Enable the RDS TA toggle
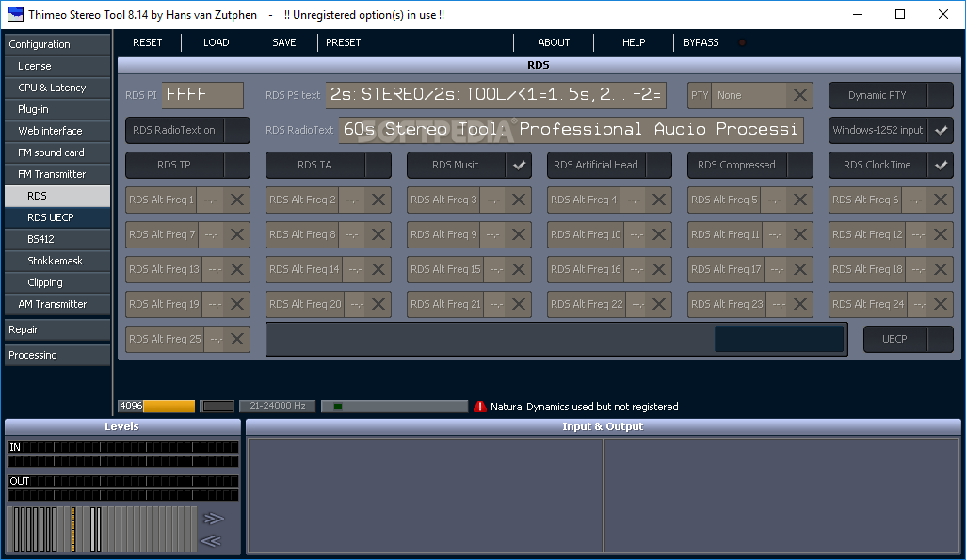This screenshot has height=560, width=966. coord(329,165)
